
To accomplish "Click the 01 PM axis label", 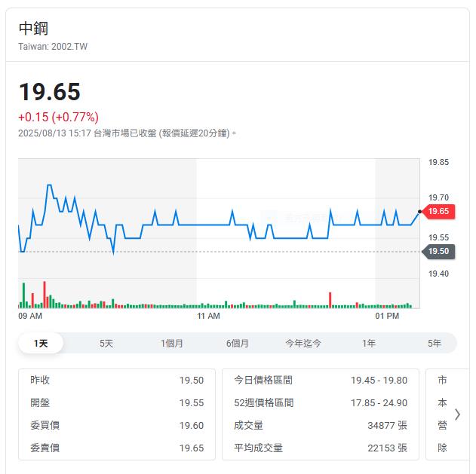I will 387,316.
